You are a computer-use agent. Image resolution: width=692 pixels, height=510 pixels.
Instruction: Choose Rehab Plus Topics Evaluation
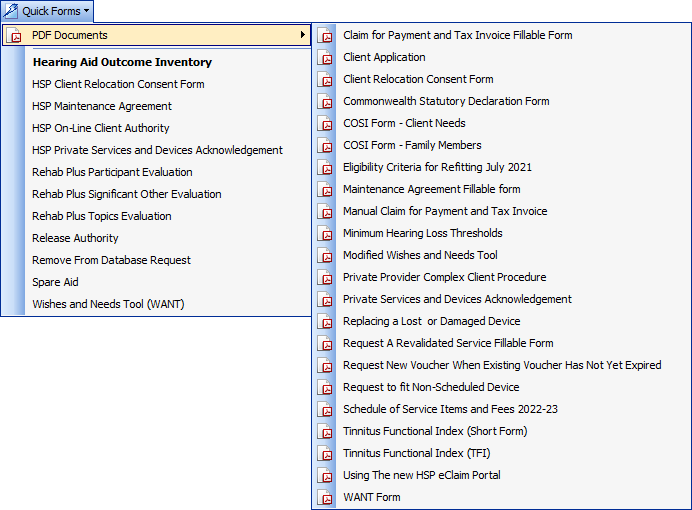[102, 216]
